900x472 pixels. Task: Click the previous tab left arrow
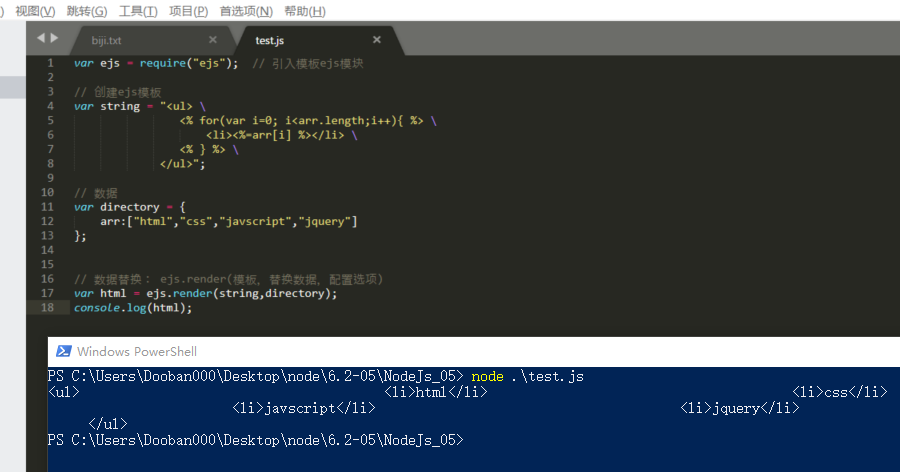pyautogui.click(x=41, y=38)
